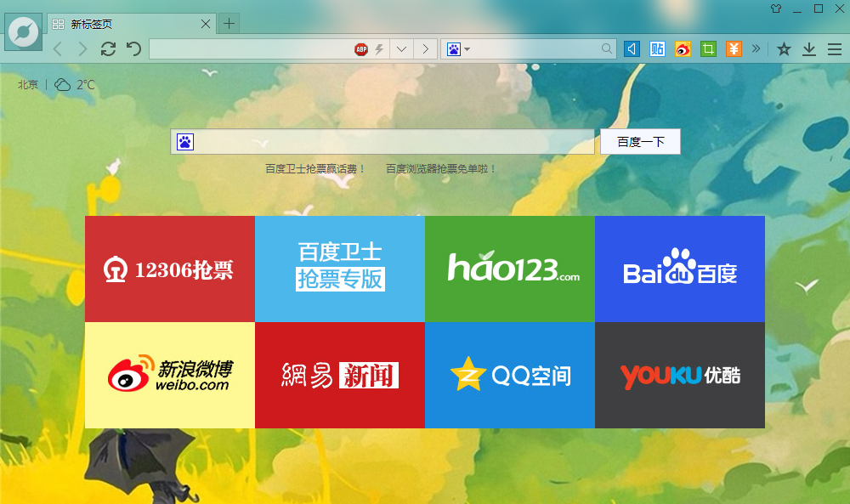Close the 新标签页 tab

tap(206, 24)
